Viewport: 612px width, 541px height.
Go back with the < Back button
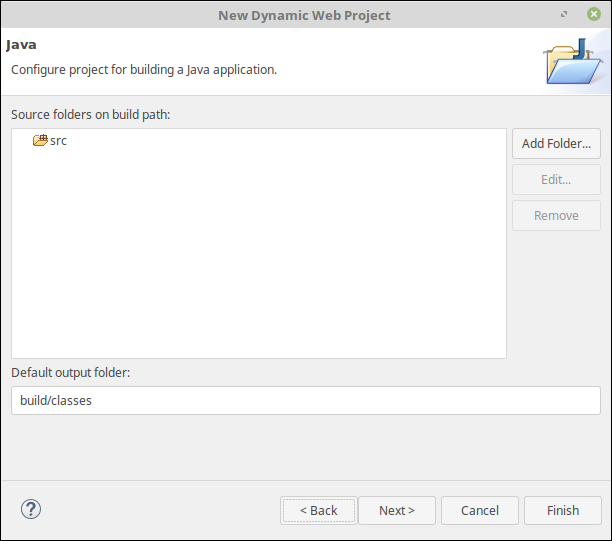tap(318, 511)
